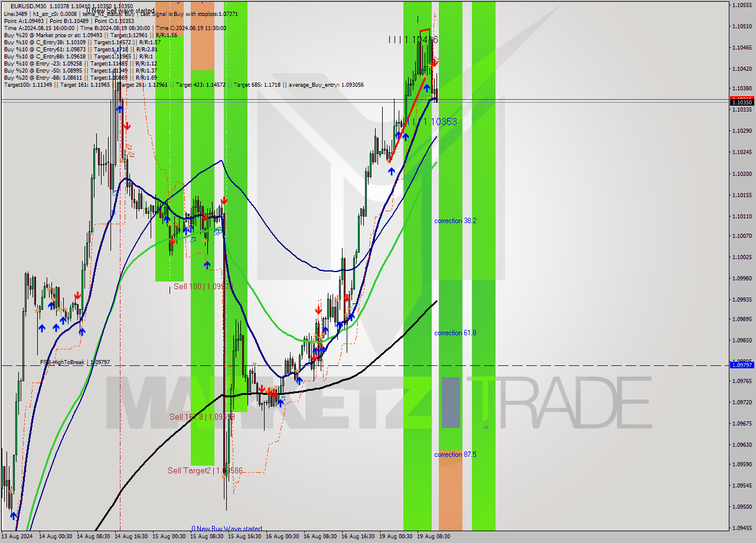This screenshot has width=756, height=543.
Task: Click the 1.10245 price axis value
Action: tap(742, 152)
